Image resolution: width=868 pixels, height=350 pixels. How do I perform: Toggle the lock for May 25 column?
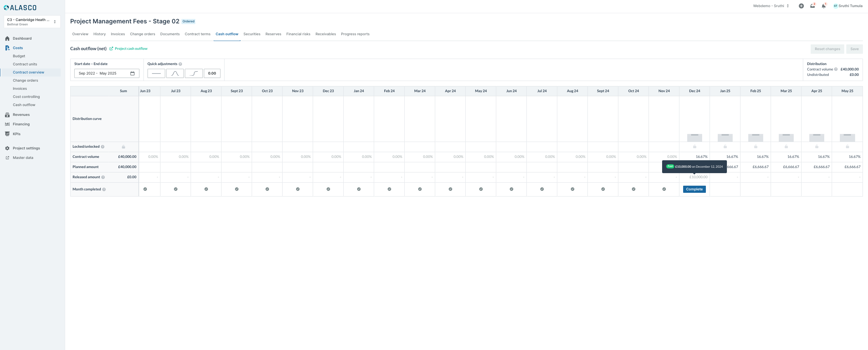847,147
